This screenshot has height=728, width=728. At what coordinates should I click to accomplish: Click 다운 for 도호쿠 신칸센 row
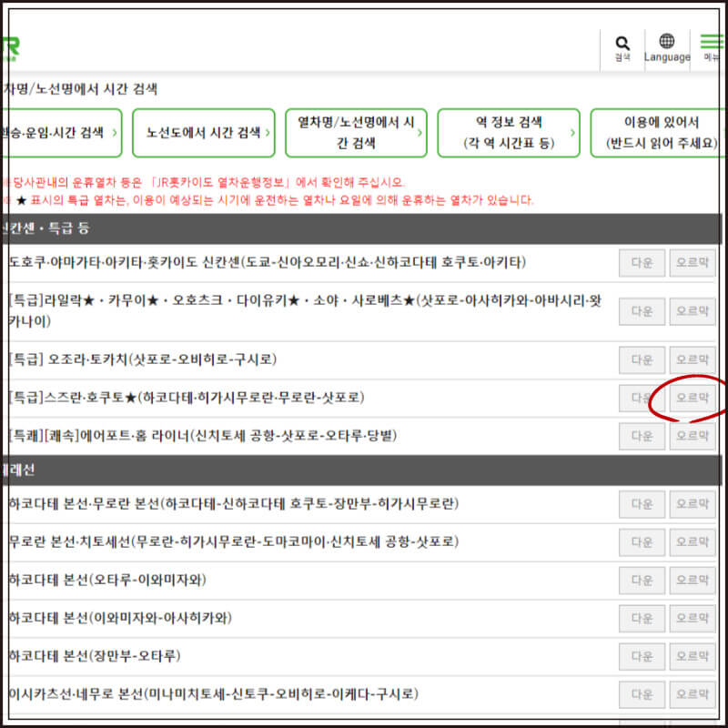coord(642,263)
